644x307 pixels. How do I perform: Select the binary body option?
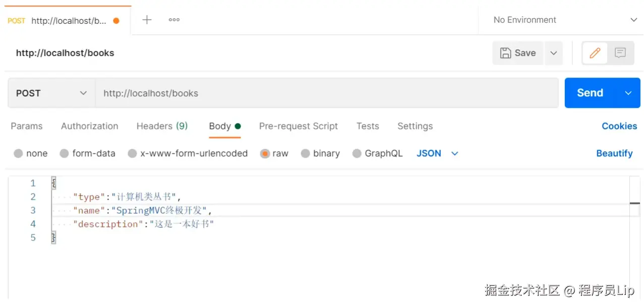pos(305,154)
